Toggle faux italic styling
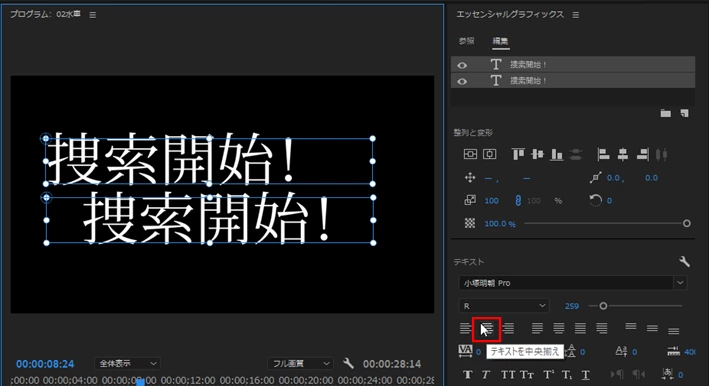Viewport: 709px width, 386px height. 486,375
